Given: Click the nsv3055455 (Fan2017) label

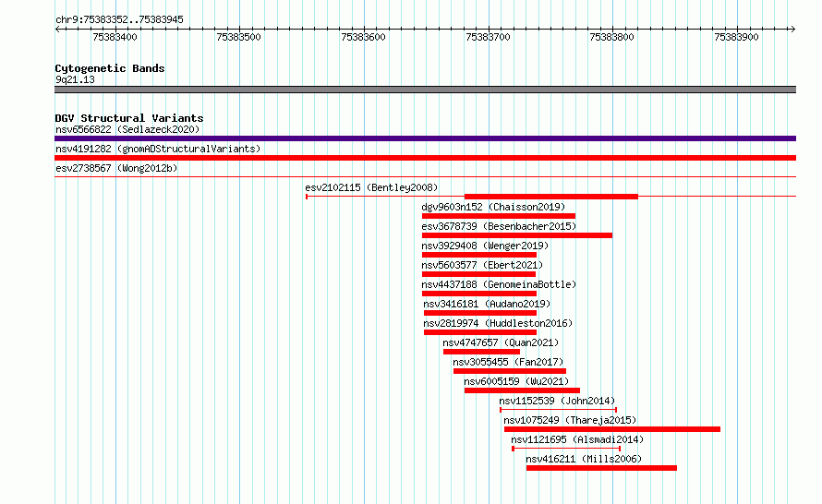Looking at the screenshot, I should 508,362.
